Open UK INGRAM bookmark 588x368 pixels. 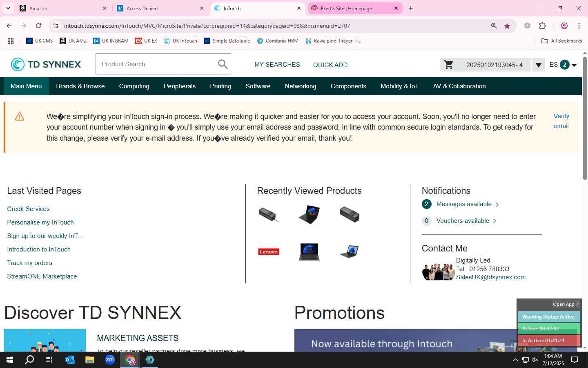pos(111,41)
